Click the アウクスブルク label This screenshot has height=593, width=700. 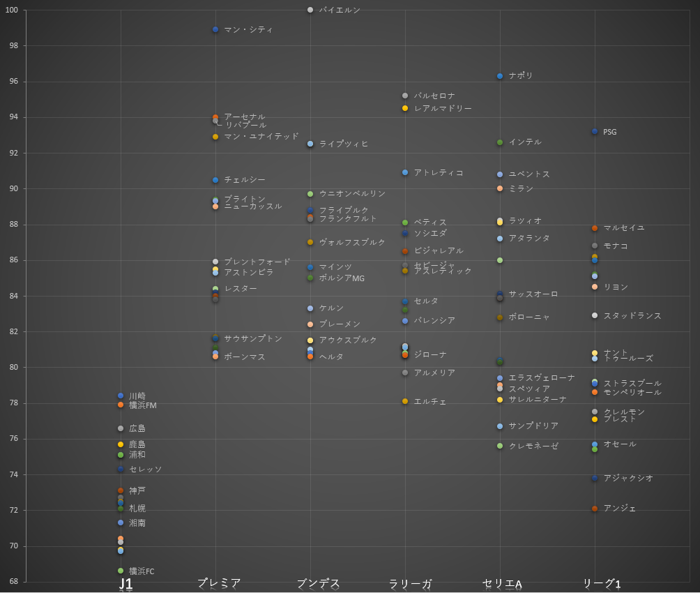[x=348, y=340]
